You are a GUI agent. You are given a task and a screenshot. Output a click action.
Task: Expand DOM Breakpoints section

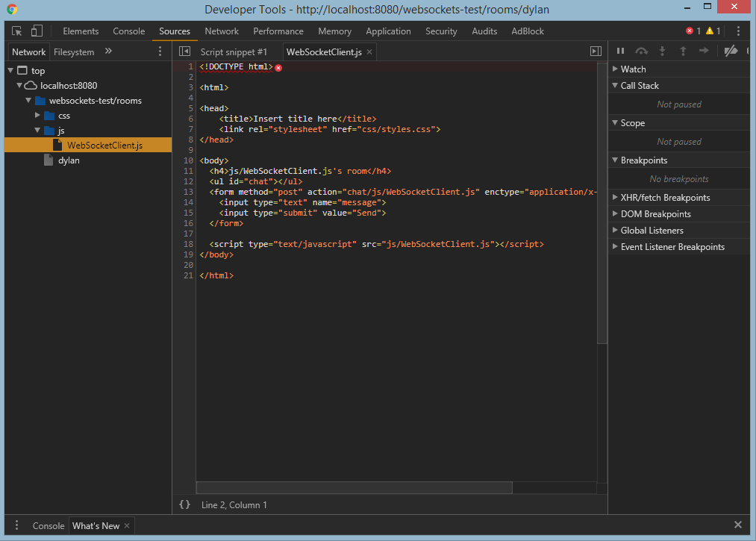point(615,213)
